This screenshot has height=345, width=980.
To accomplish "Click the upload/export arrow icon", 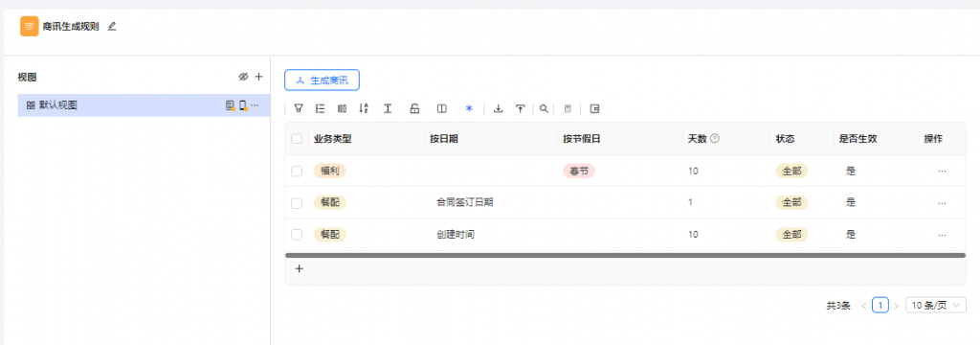I will (520, 108).
